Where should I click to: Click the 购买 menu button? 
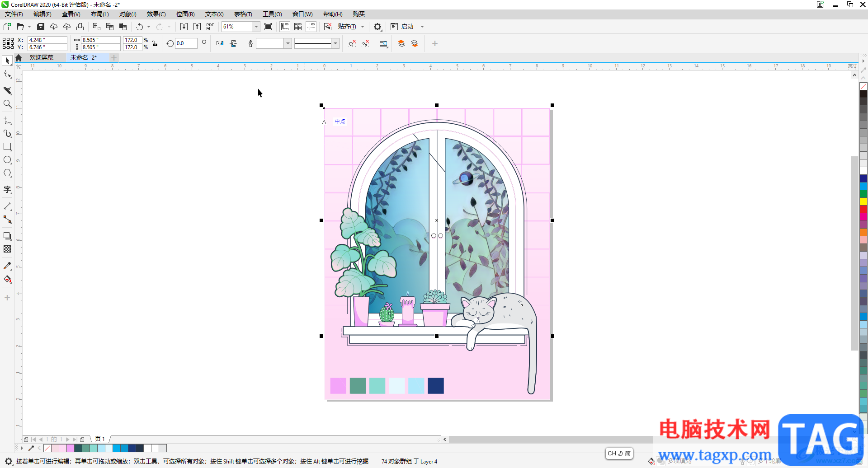[359, 14]
